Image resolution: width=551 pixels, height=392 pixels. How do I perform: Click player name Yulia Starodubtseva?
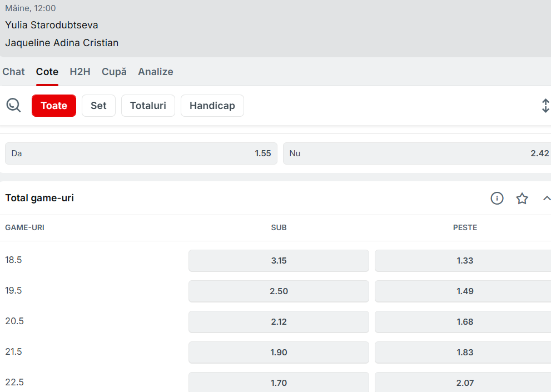point(52,25)
